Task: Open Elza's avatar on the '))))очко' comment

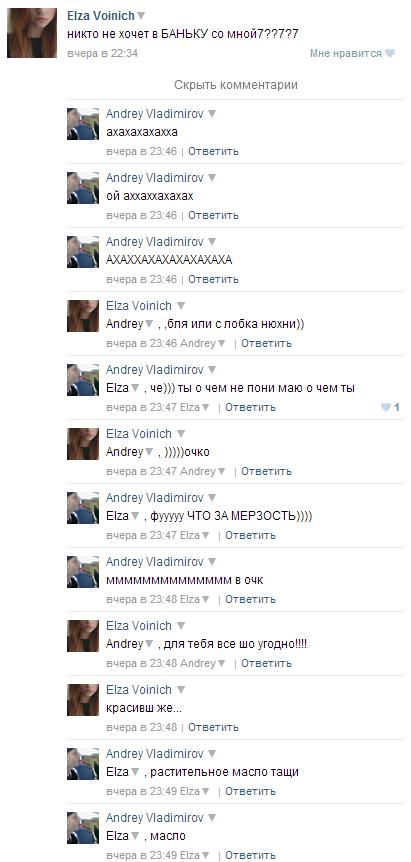Action: tap(83, 444)
